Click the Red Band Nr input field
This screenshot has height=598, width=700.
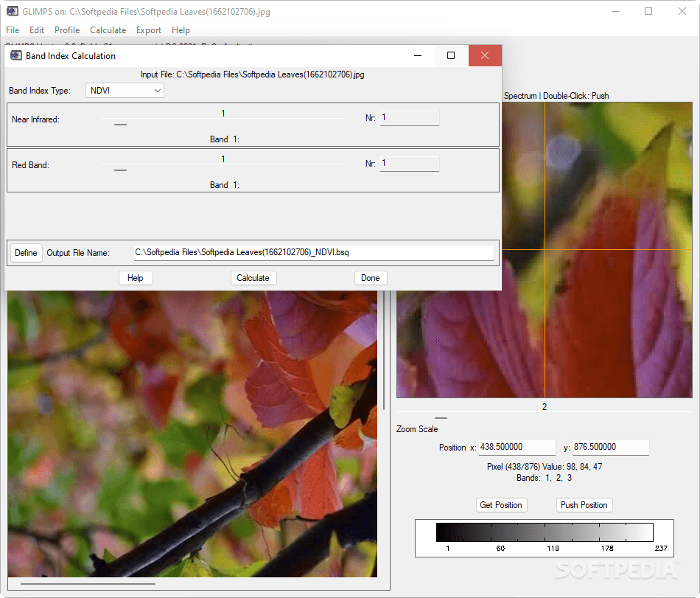coord(410,164)
